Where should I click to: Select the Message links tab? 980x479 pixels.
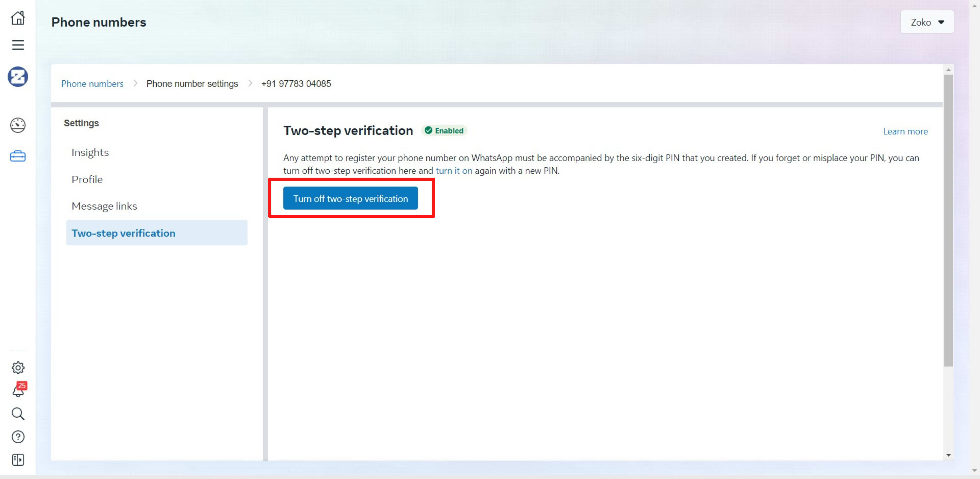pos(104,206)
